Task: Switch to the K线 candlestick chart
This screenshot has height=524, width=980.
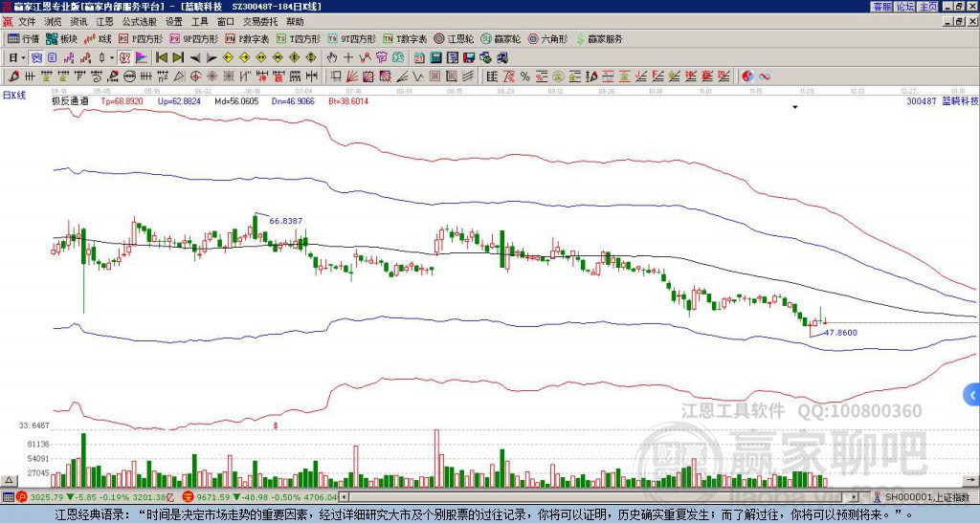Action: (98, 38)
